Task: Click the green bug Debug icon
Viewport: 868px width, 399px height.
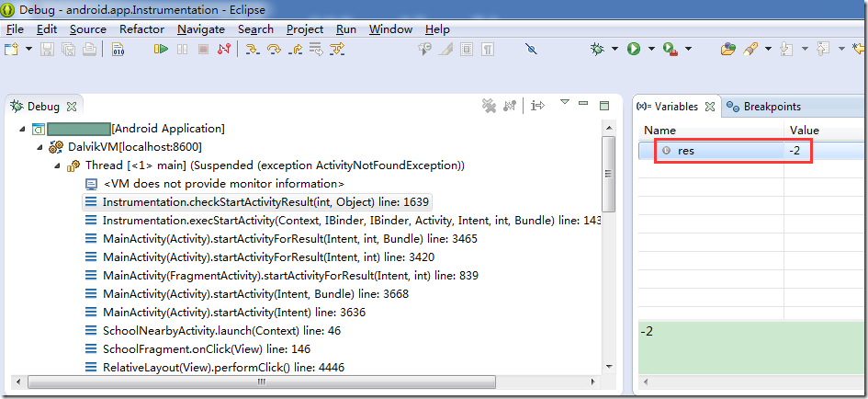Action: tap(597, 50)
